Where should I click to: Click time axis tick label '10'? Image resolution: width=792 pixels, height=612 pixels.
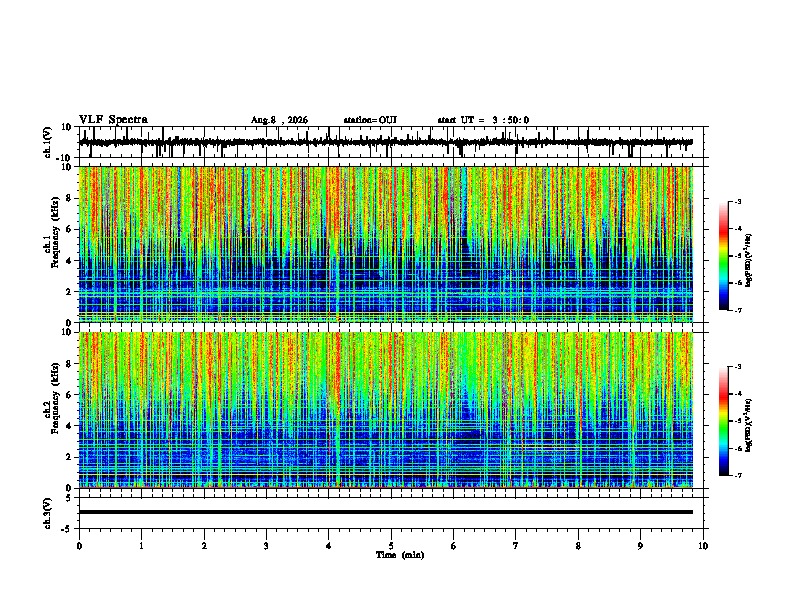[x=703, y=546]
